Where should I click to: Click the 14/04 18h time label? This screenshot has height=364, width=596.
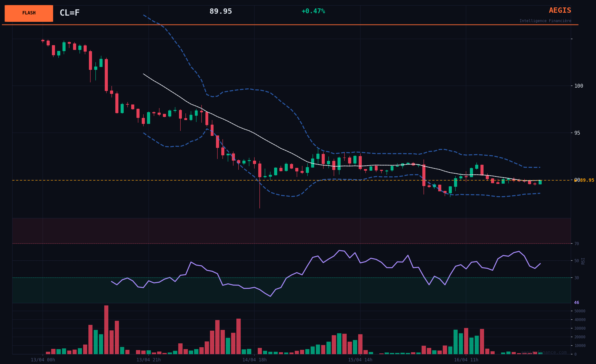(254, 360)
